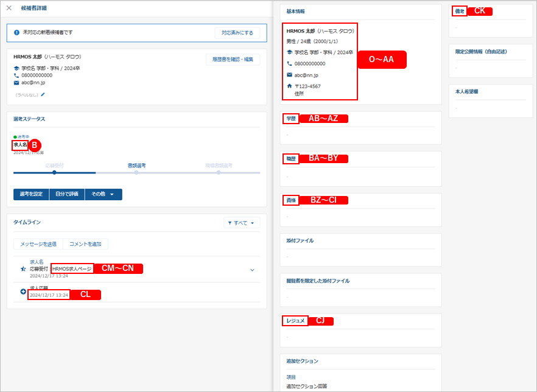Click the envelope icon in 基本情報 section

click(x=289, y=75)
